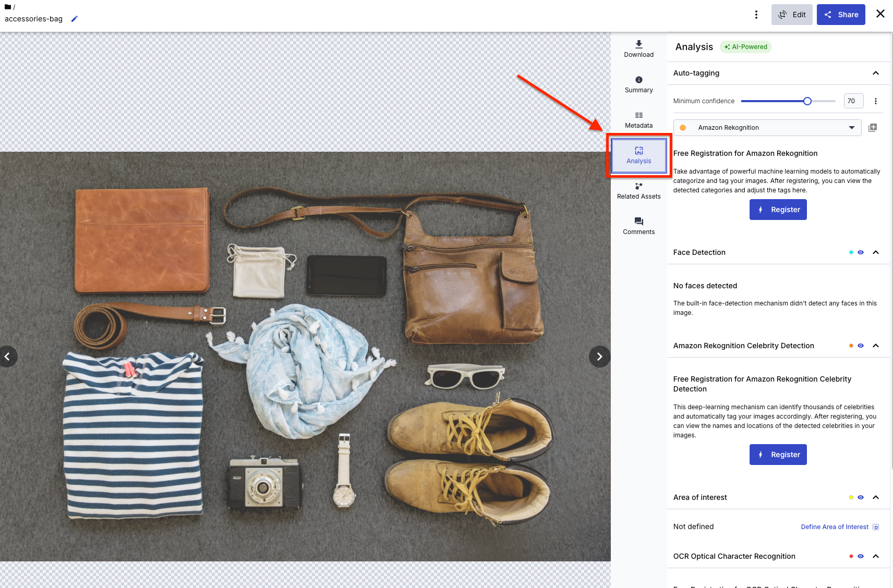The height and width of the screenshot is (588, 893).
Task: Click the pencil icon to rename accessories-bag
Action: click(74, 19)
